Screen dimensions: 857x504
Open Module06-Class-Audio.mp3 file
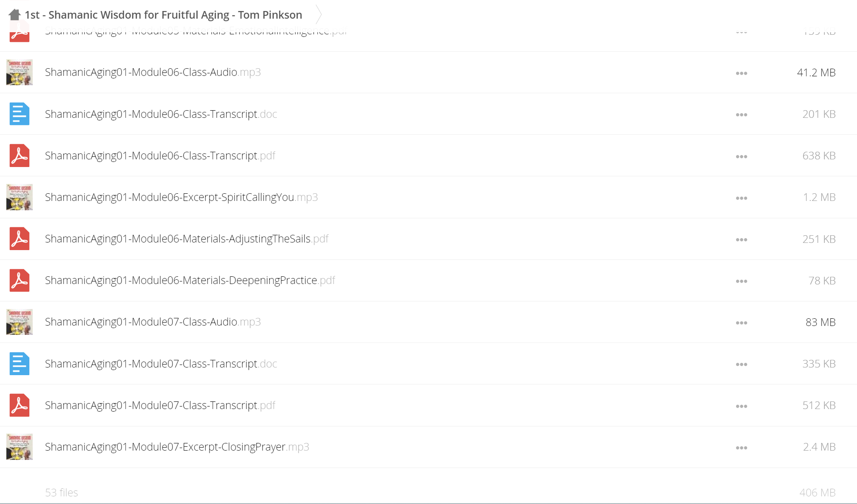(x=153, y=72)
